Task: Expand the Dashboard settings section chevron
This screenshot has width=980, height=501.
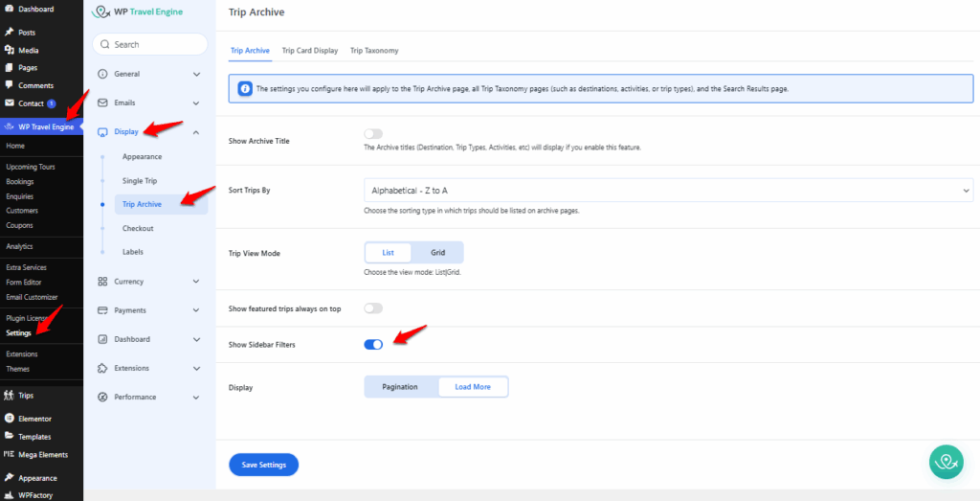Action: click(196, 339)
